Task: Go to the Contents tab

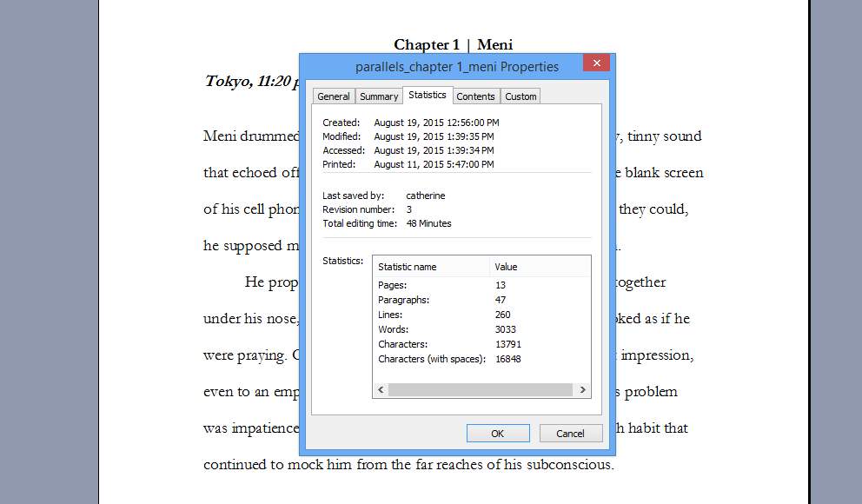Action: [x=475, y=96]
